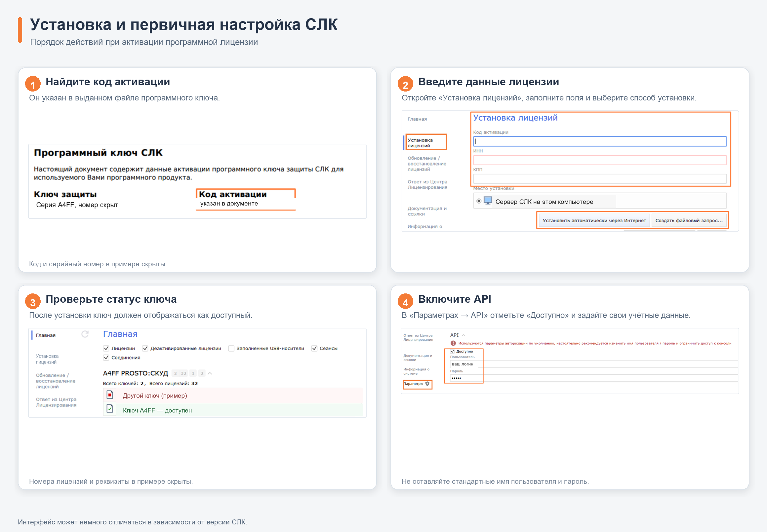Toggle the Доступно checkbox under API
This screenshot has width=767, height=532.
(453, 351)
